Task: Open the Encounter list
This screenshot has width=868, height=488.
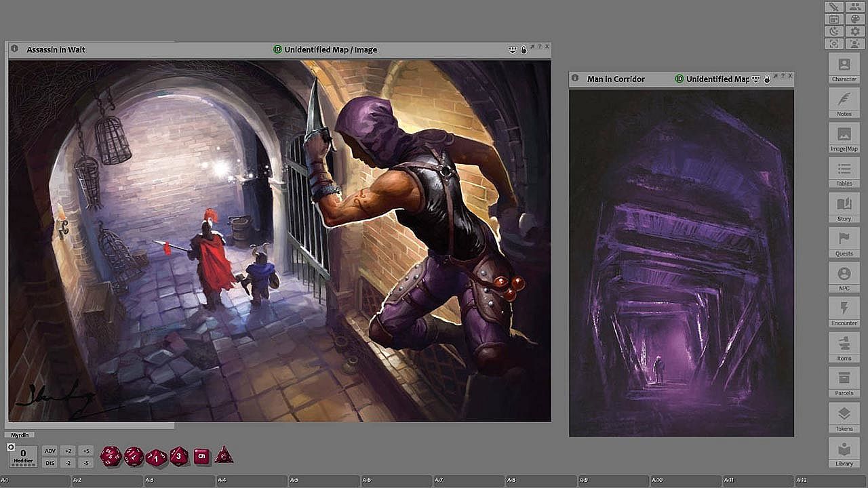Action: (844, 312)
